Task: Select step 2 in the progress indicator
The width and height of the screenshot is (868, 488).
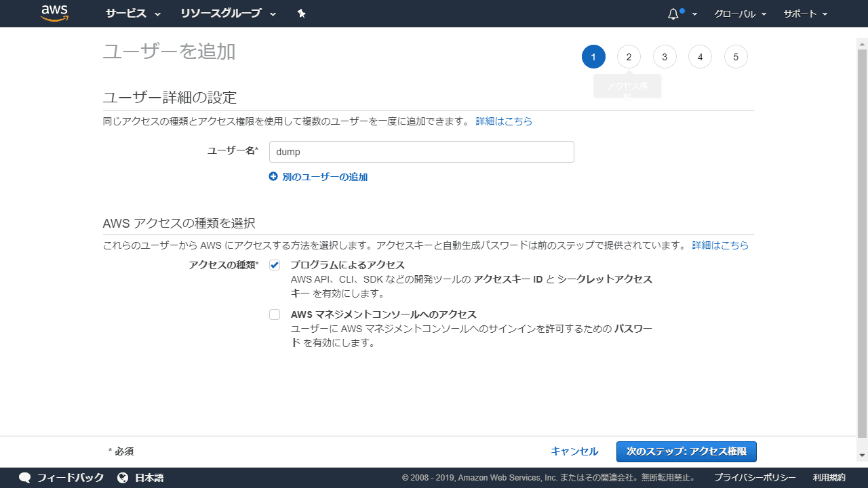Action: coord(629,56)
